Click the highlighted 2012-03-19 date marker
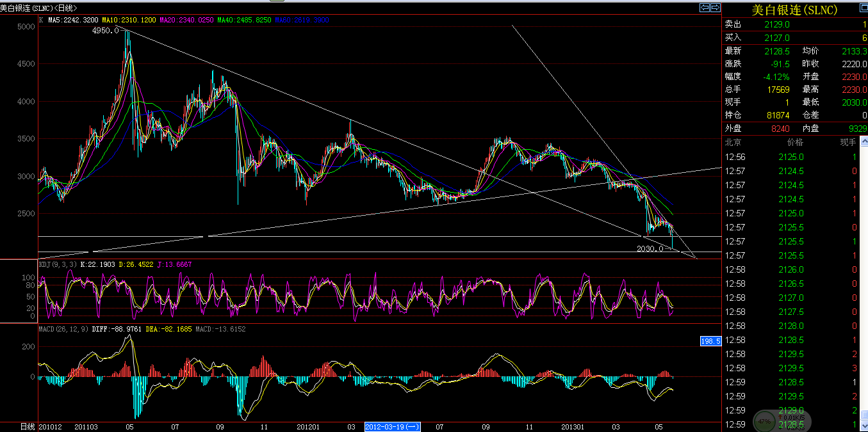This screenshot has width=868, height=432. [x=392, y=426]
